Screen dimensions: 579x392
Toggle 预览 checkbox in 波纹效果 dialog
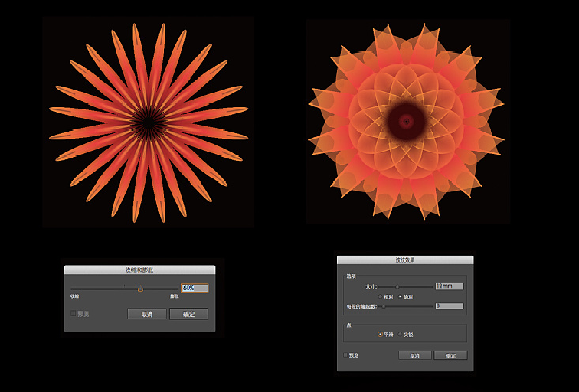346,355
